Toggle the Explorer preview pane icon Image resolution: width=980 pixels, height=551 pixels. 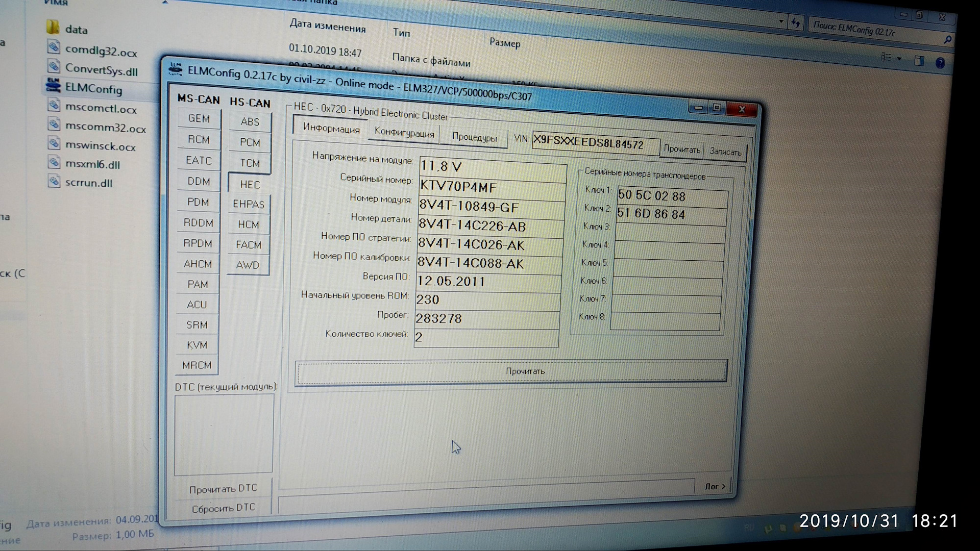click(919, 61)
